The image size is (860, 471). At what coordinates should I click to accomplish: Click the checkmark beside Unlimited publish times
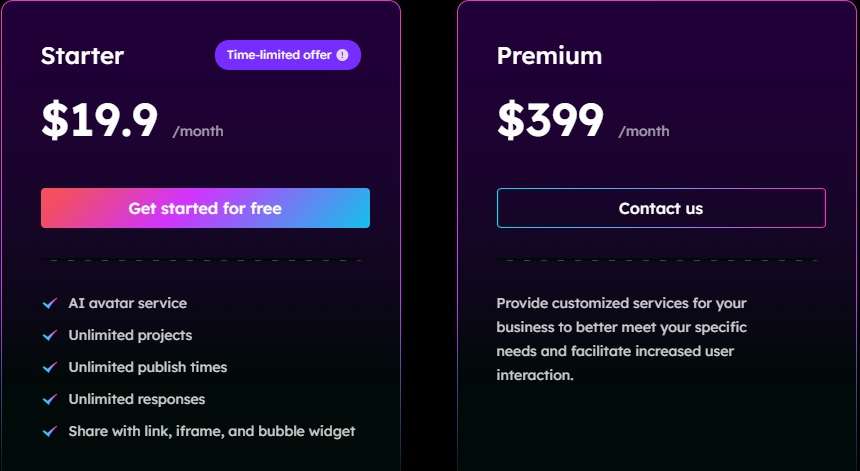[50, 367]
